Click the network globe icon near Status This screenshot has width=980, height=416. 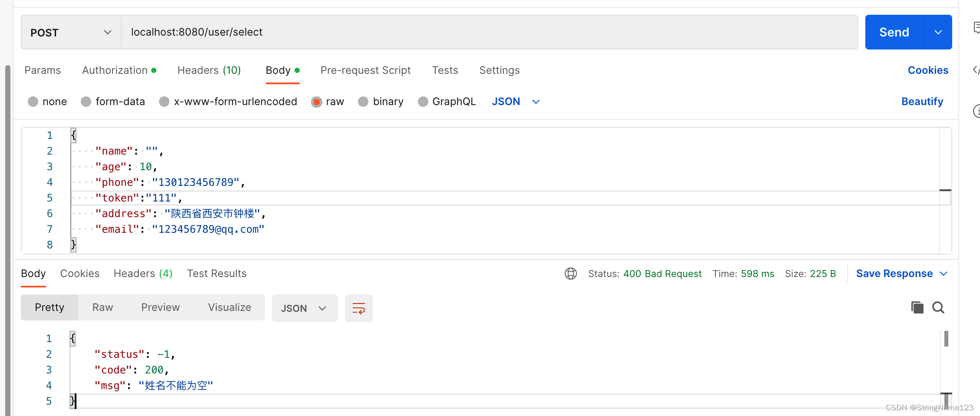[570, 273]
